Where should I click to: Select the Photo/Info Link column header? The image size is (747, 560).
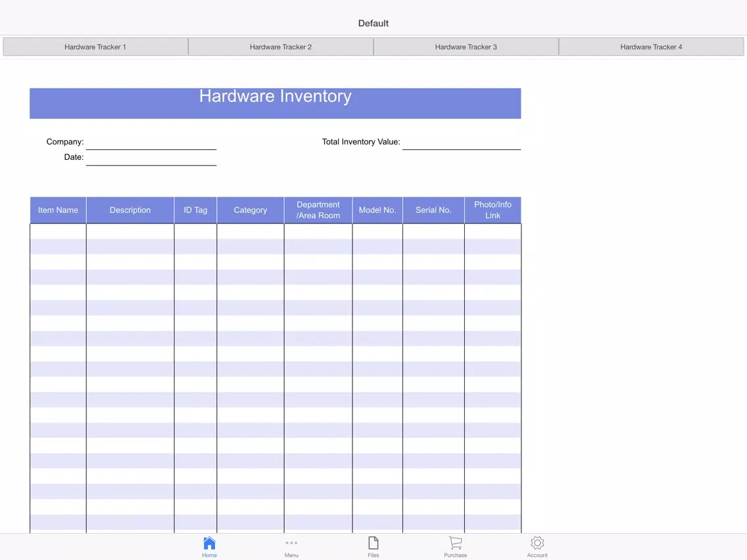(493, 210)
